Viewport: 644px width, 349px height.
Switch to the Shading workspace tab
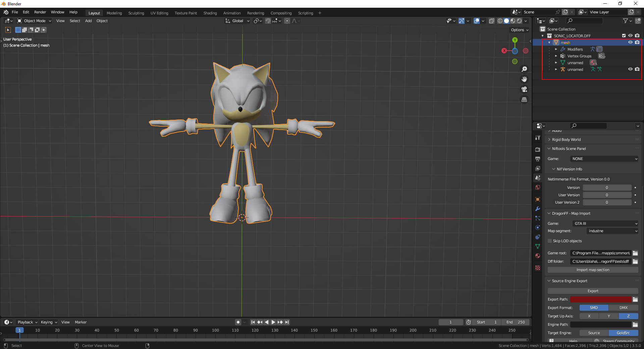[210, 13]
